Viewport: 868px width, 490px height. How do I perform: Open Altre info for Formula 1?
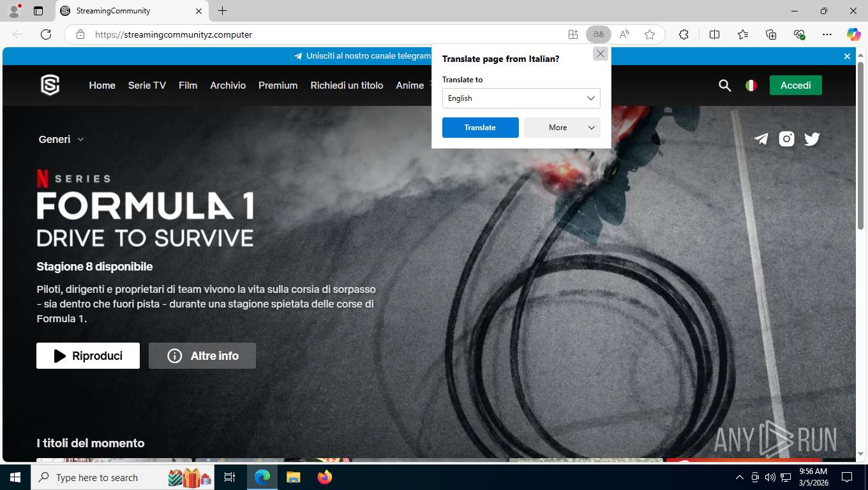click(x=202, y=356)
